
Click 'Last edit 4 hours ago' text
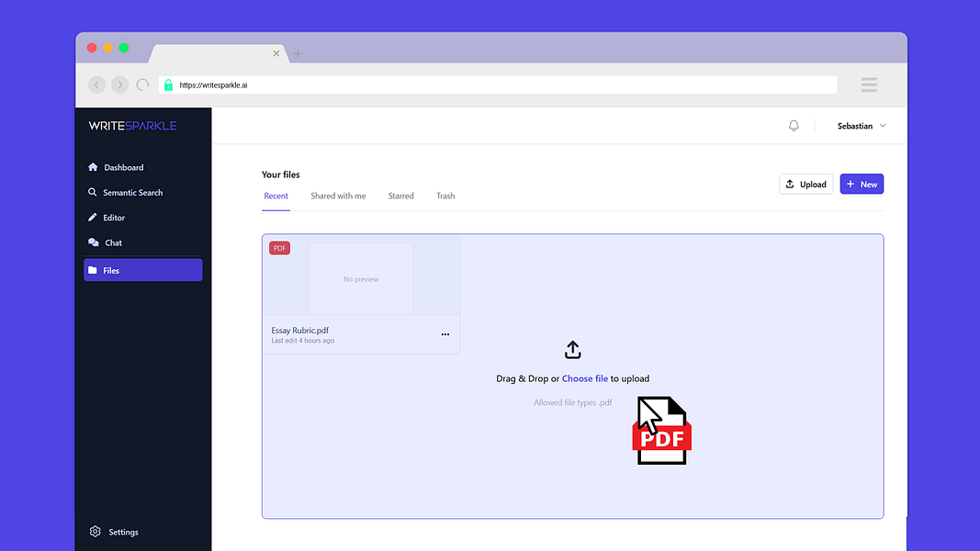pos(302,341)
